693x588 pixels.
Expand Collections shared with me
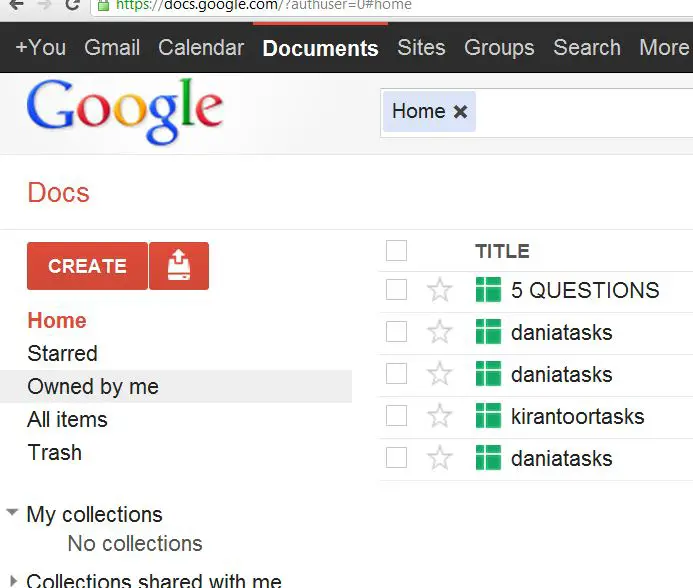(x=13, y=580)
